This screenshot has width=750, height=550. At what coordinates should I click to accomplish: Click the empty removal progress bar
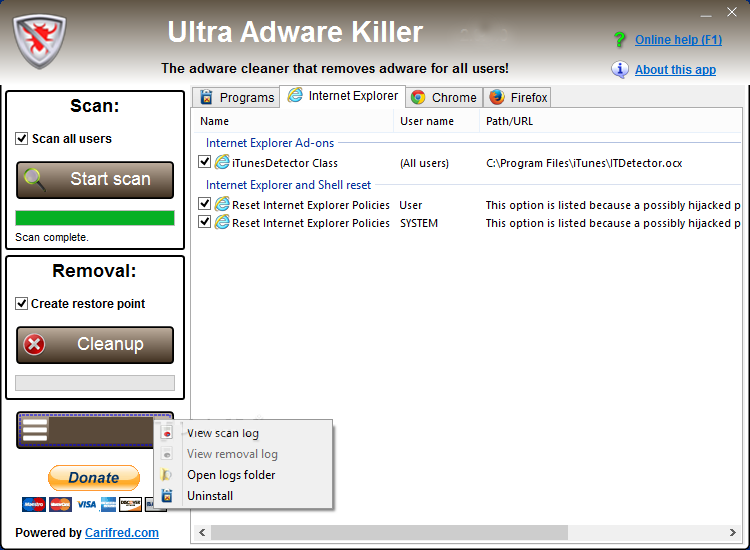point(95,383)
